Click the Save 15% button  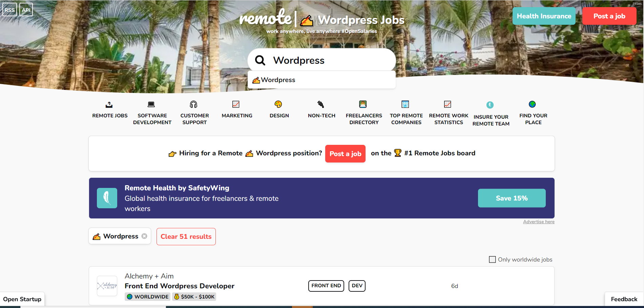coord(512,198)
